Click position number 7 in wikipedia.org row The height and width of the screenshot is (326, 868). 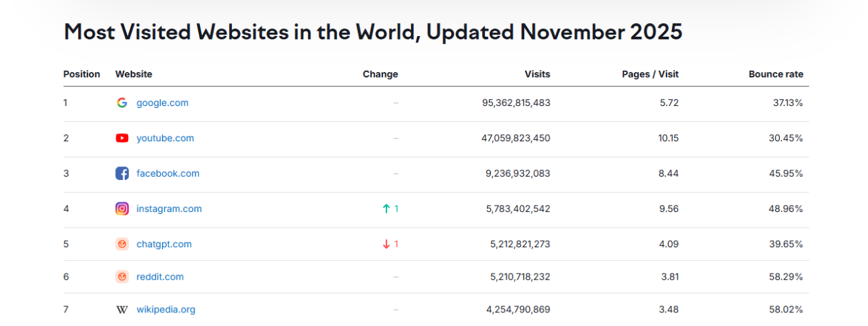66,309
